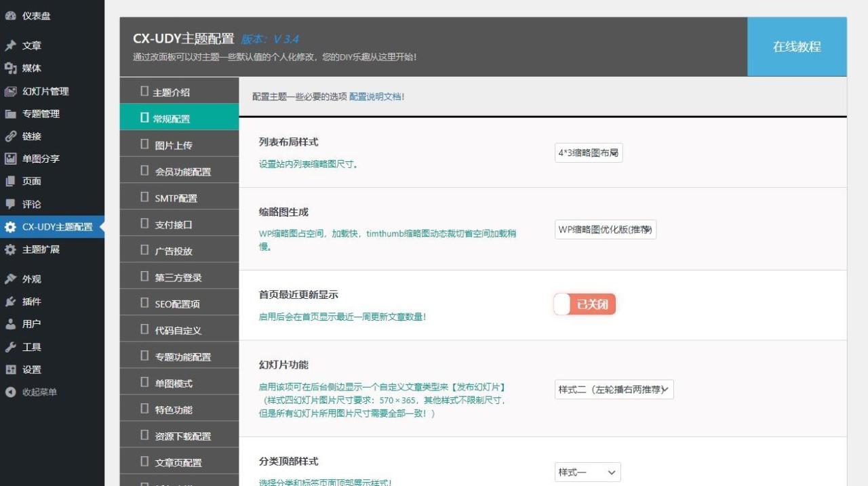Click the media icon beside 媒体

point(10,68)
